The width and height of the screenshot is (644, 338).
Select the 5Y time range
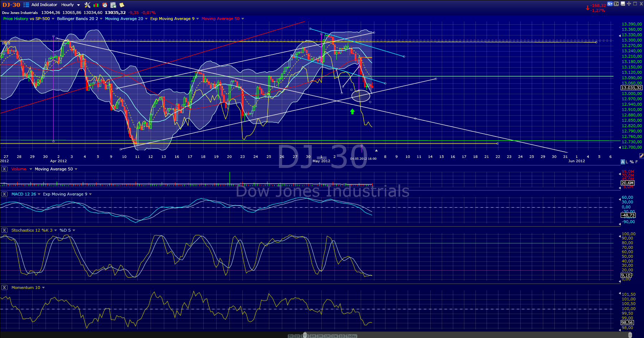coord(290,336)
